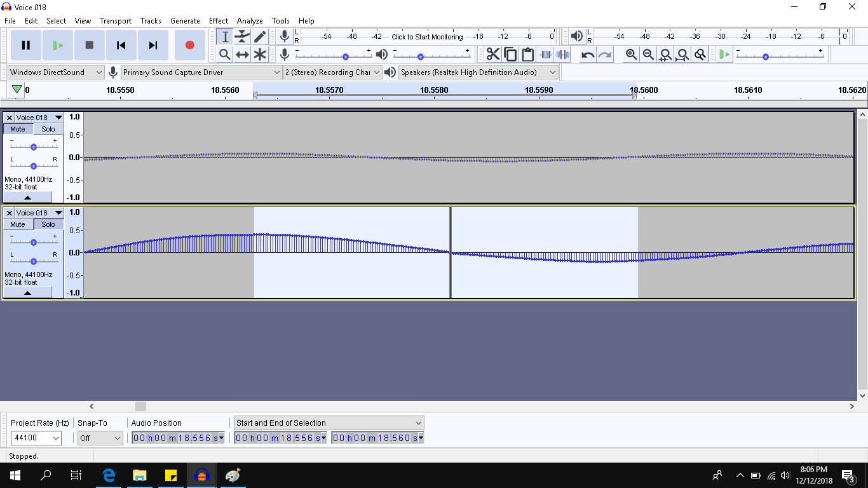
Task: Click the green timeline playhead triangle
Action: pos(17,90)
